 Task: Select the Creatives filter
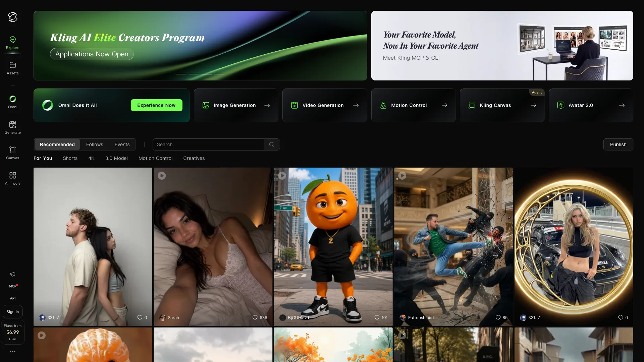click(x=194, y=158)
